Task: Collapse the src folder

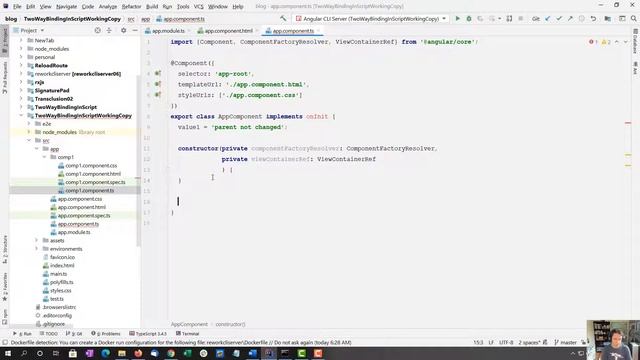Action: tap(29, 140)
